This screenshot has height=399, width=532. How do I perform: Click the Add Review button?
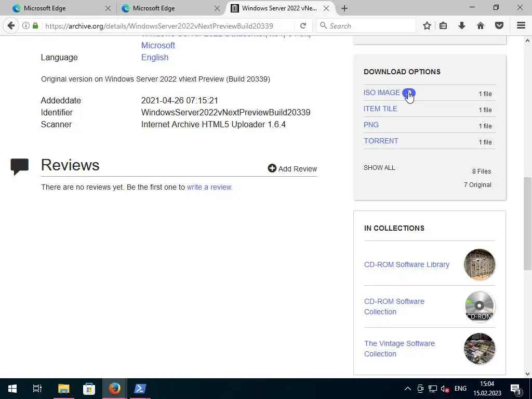pos(292,169)
